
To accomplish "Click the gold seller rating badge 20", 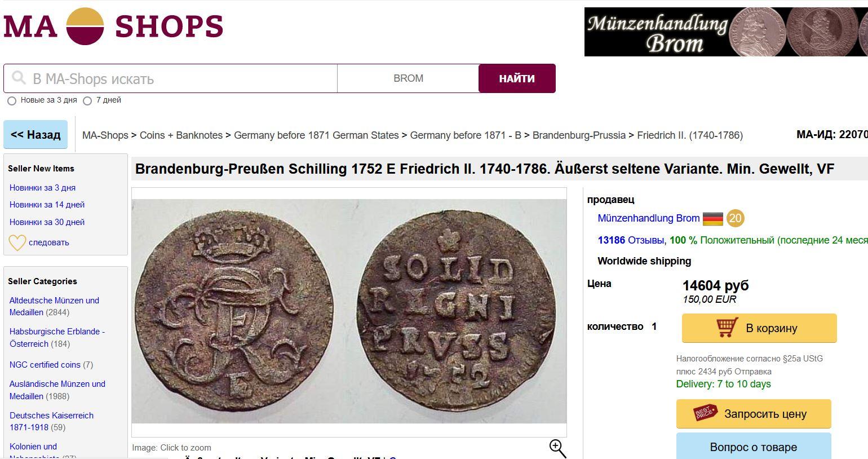I will tap(735, 218).
